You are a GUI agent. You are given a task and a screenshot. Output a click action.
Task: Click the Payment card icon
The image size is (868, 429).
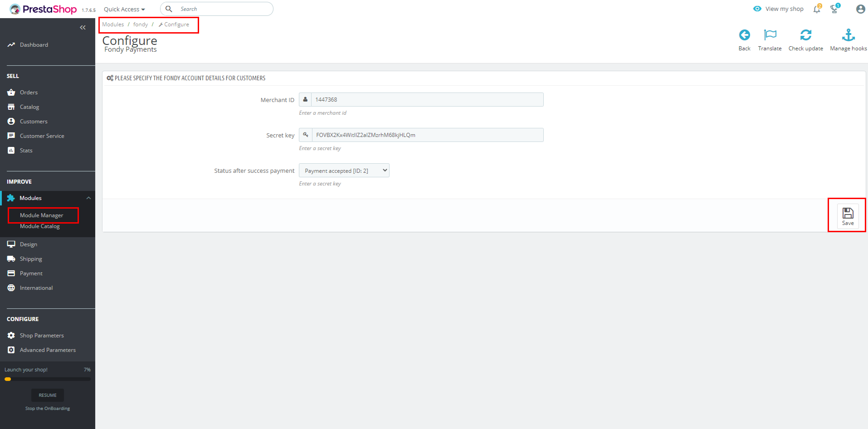[11, 273]
